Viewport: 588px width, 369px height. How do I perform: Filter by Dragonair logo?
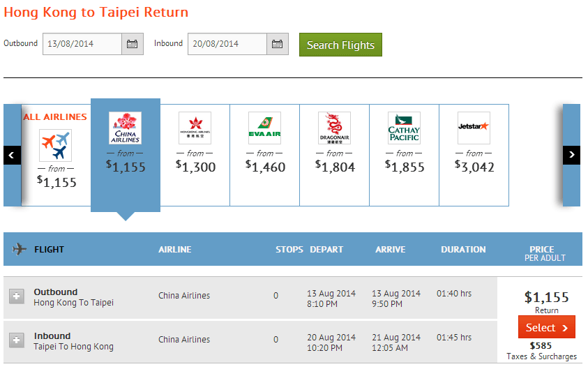point(335,128)
